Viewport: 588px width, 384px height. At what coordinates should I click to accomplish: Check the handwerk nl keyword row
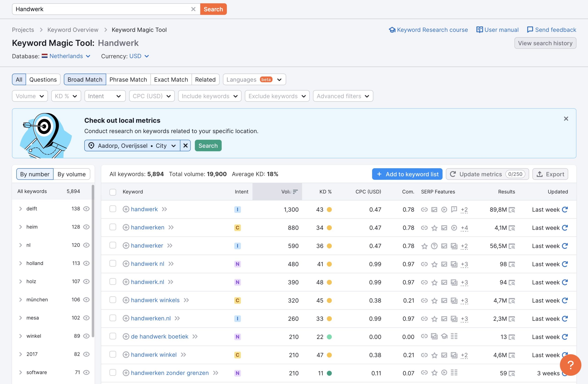pyautogui.click(x=113, y=263)
